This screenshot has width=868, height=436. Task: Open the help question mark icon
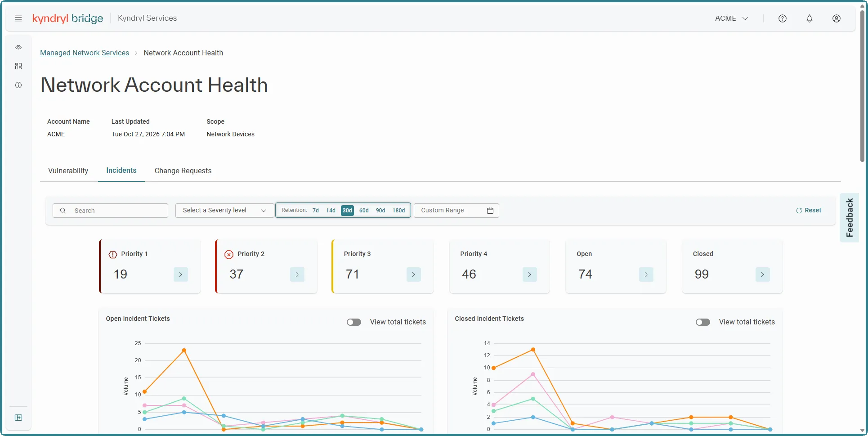[x=783, y=18]
